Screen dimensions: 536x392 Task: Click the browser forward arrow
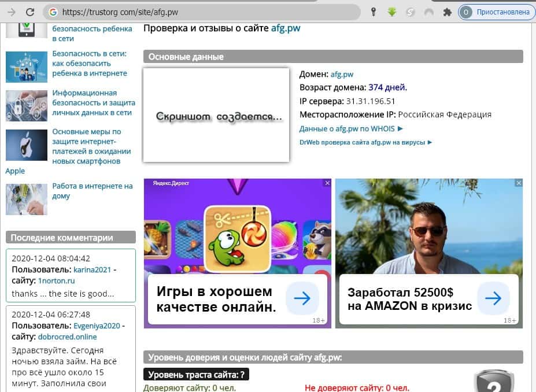pyautogui.click(x=12, y=12)
